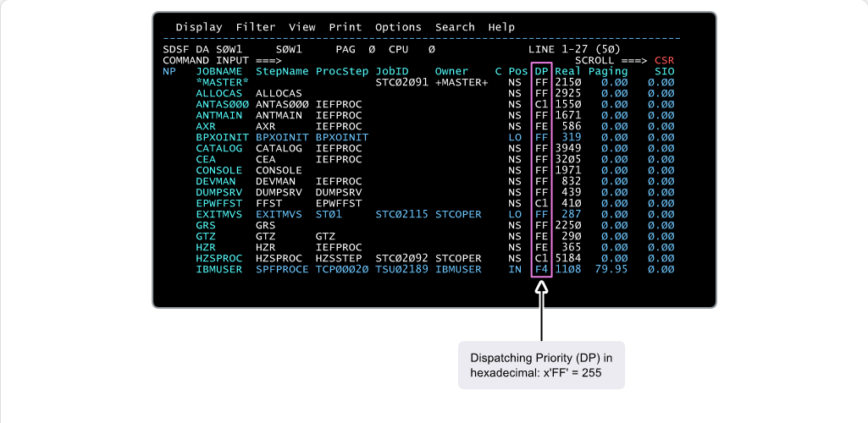This screenshot has width=868, height=423.
Task: Select the BPXOINIT job name
Action: [x=222, y=137]
